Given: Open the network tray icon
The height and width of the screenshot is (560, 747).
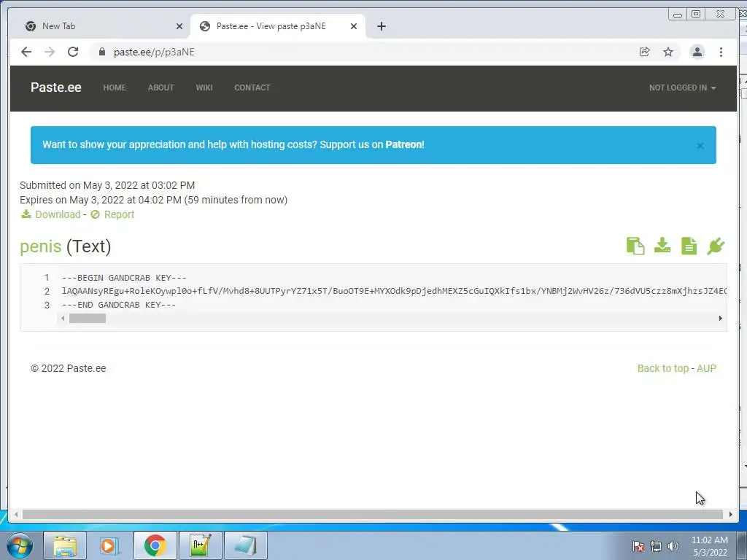Looking at the screenshot, I should [656, 546].
